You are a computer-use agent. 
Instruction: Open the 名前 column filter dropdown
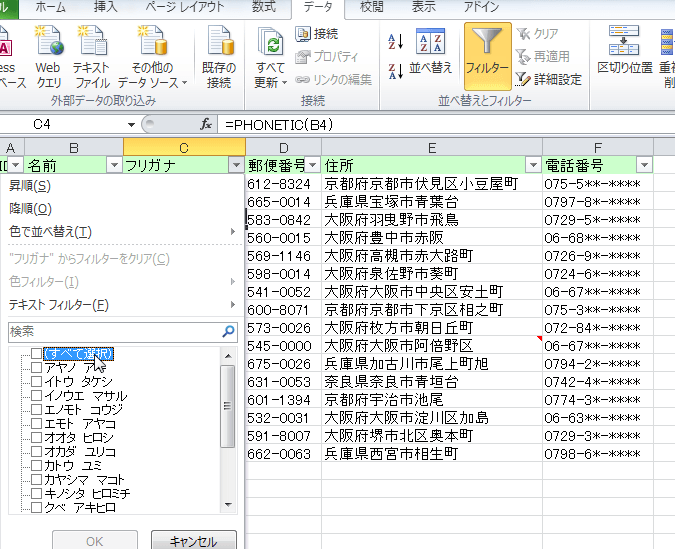[114, 165]
